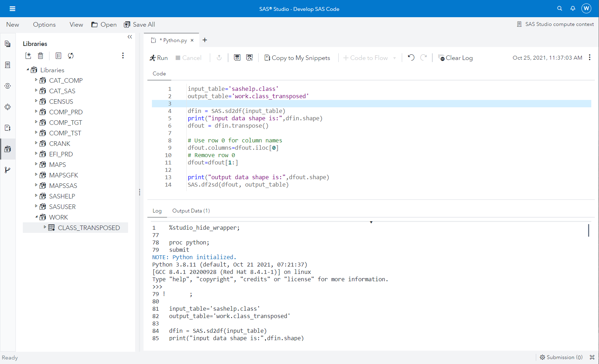
Task: Collapse the WORK library node
Action: click(x=36, y=217)
